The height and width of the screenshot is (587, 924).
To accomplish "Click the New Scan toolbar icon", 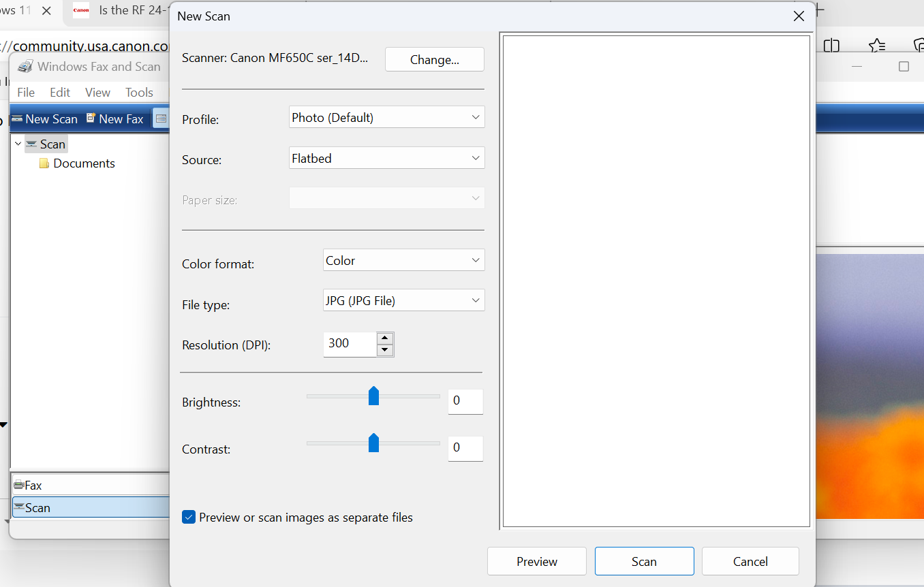I will pos(17,118).
